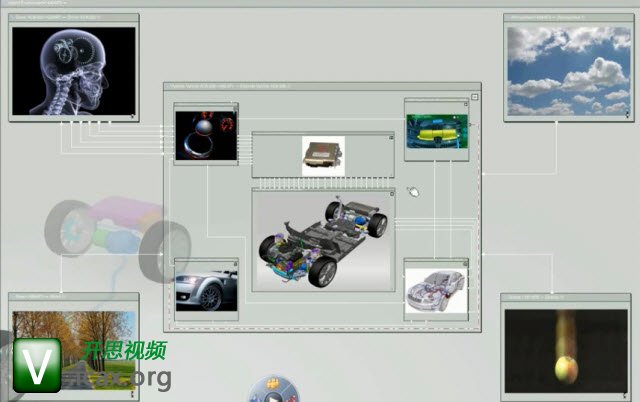Click the red icon on the compass
Image resolution: width=640 pixels, height=402 pixels.
pos(290,397)
